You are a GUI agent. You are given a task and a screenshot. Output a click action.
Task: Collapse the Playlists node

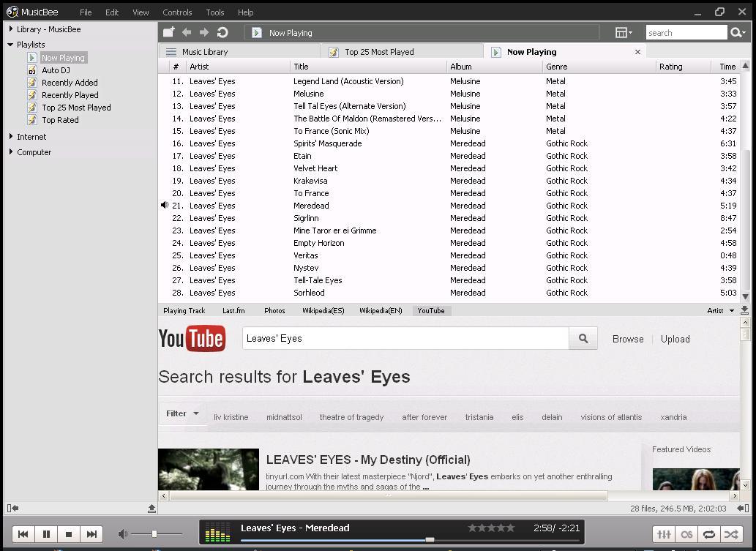[10, 45]
